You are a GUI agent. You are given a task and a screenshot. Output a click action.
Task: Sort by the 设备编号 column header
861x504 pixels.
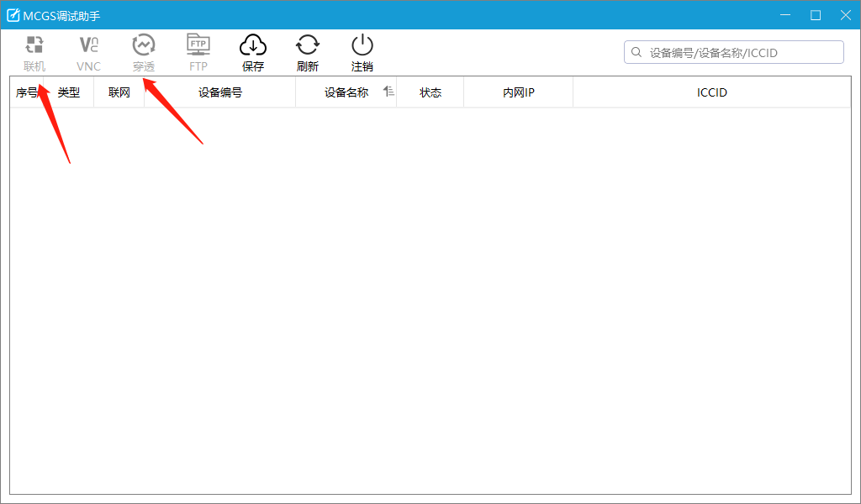[220, 92]
